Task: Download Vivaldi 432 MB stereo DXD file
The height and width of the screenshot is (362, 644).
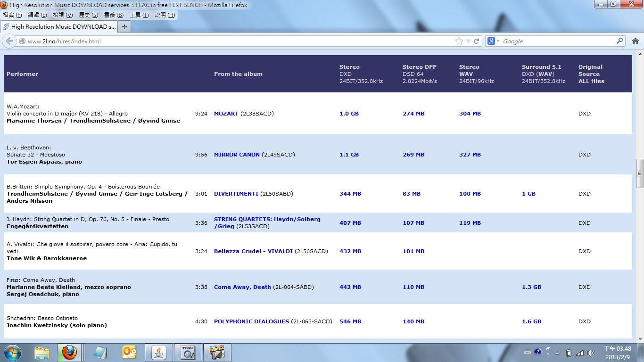Action: pos(350,251)
